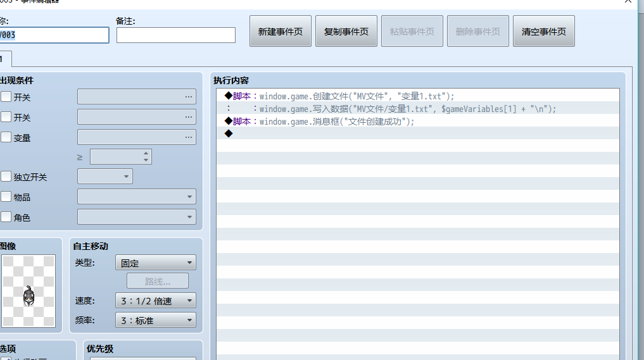Image resolution: width=644 pixels, height=360 pixels.
Task: Open the first 开关 selector ellipsis field
Action: point(136,97)
